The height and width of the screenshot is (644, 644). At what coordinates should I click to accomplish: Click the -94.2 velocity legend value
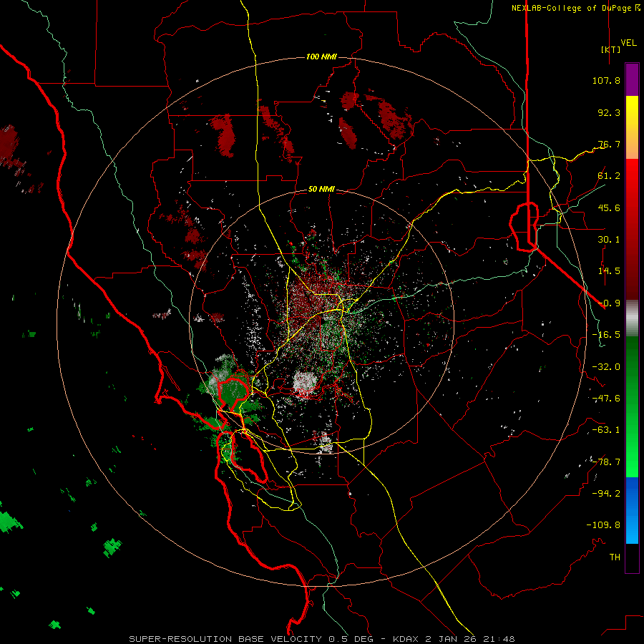606,493
